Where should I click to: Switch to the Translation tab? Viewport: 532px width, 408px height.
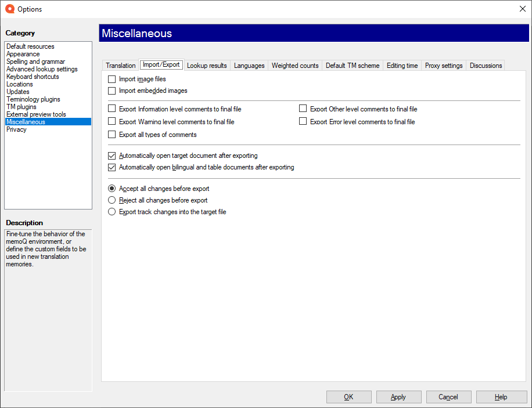click(x=120, y=65)
